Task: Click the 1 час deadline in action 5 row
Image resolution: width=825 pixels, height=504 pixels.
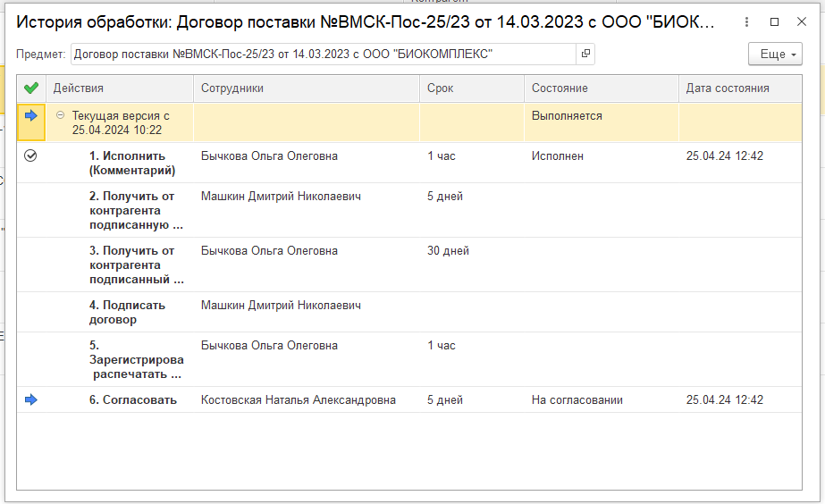Action: pyautogui.click(x=441, y=345)
